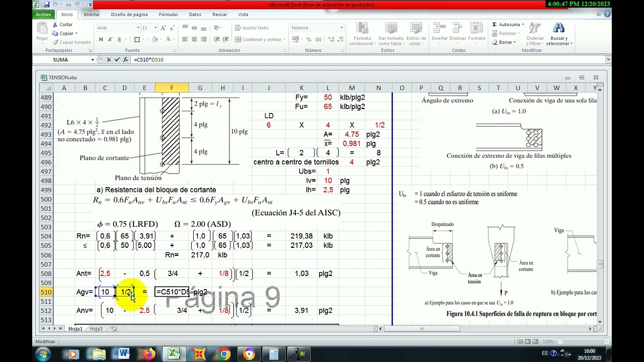
Task: Select row 510 header
Action: pos(46,292)
